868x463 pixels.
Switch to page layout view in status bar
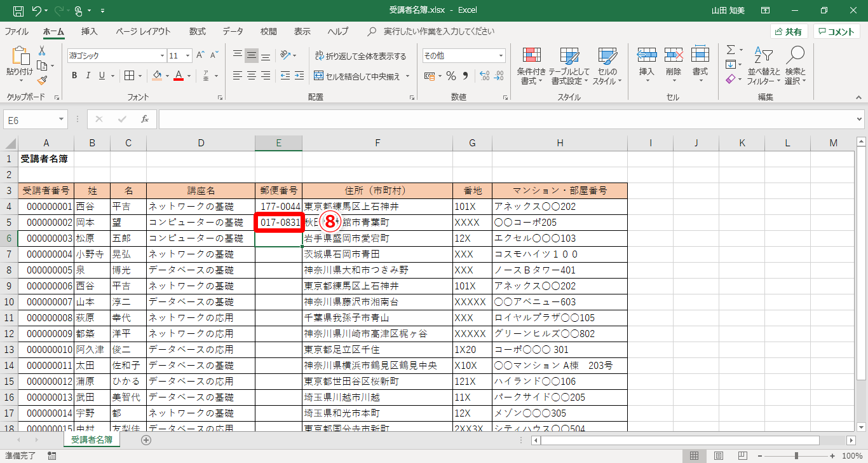(718, 455)
